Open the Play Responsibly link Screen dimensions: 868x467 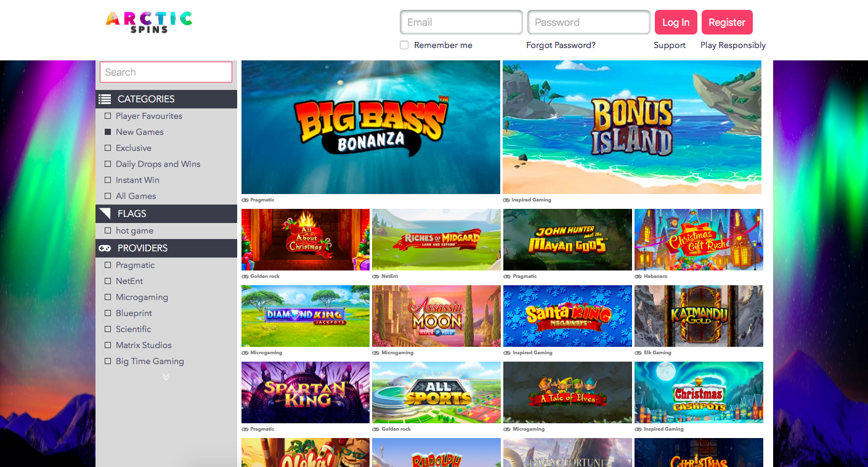(x=733, y=45)
